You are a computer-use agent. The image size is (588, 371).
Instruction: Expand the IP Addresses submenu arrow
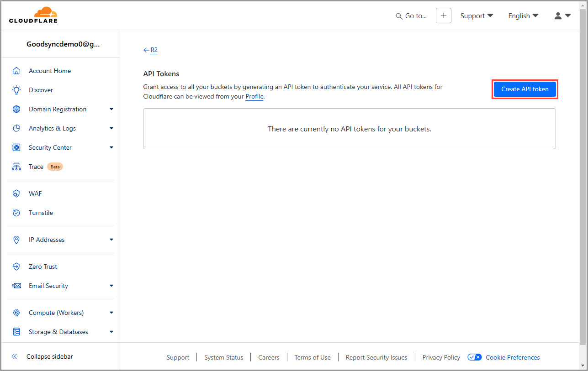[111, 240]
